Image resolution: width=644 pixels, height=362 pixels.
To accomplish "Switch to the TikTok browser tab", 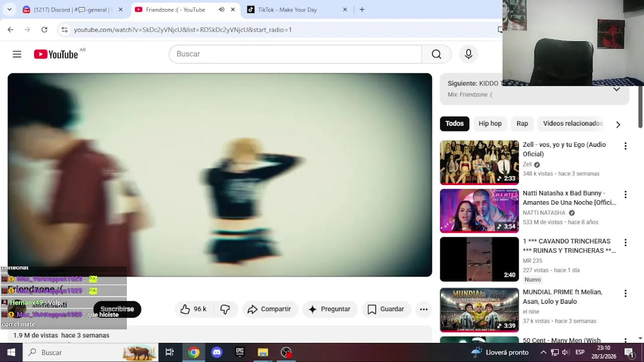I will click(297, 10).
